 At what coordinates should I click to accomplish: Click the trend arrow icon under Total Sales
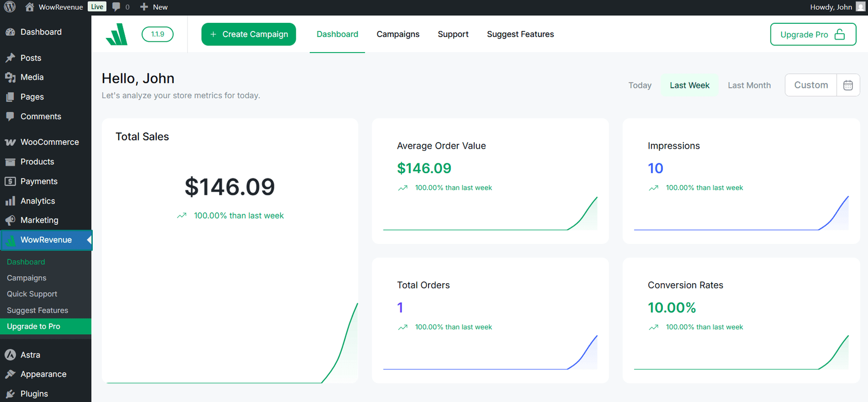click(182, 216)
